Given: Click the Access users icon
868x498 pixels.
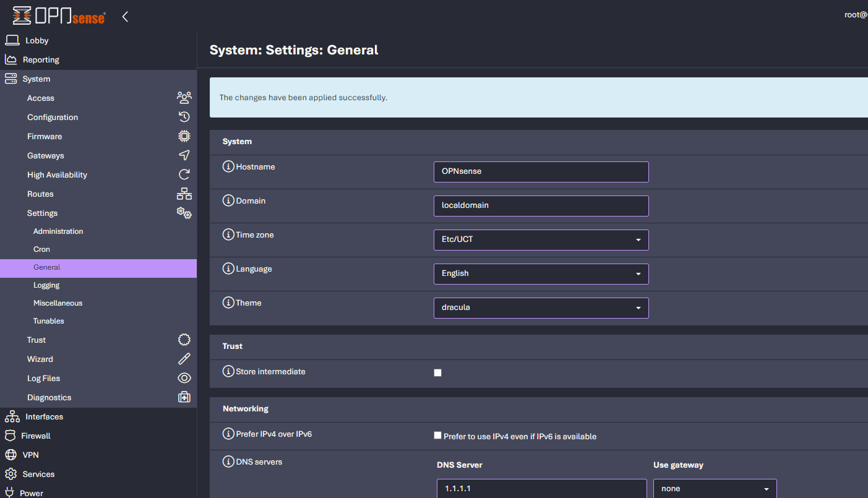Looking at the screenshot, I should pyautogui.click(x=184, y=98).
